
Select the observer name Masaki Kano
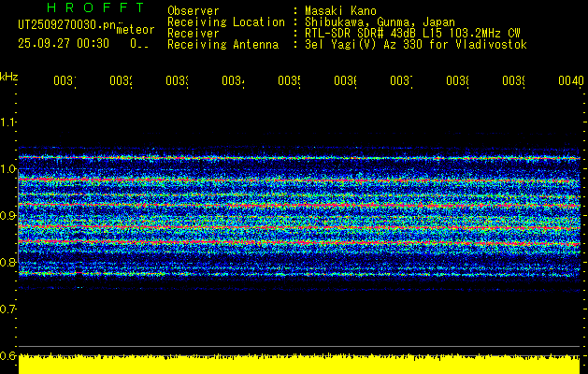pos(340,11)
